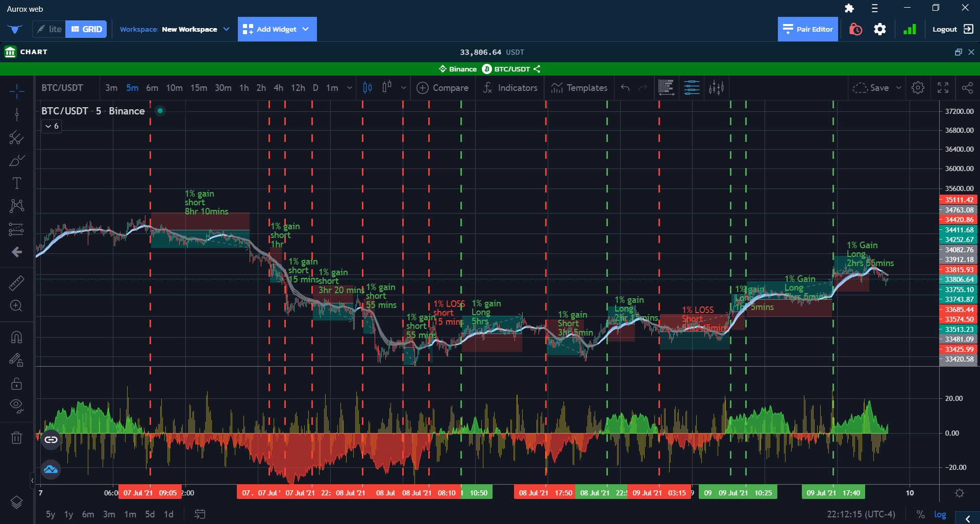
Task: Toggle log scale on price axis
Action: point(940,514)
